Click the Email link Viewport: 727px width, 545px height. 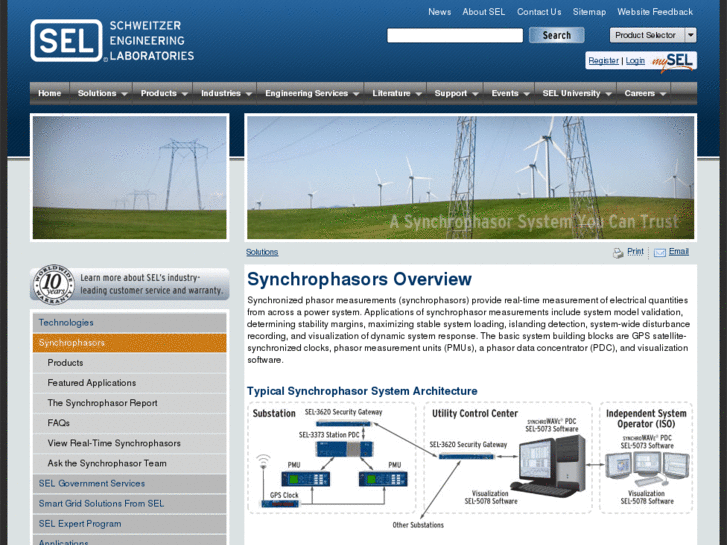point(678,251)
